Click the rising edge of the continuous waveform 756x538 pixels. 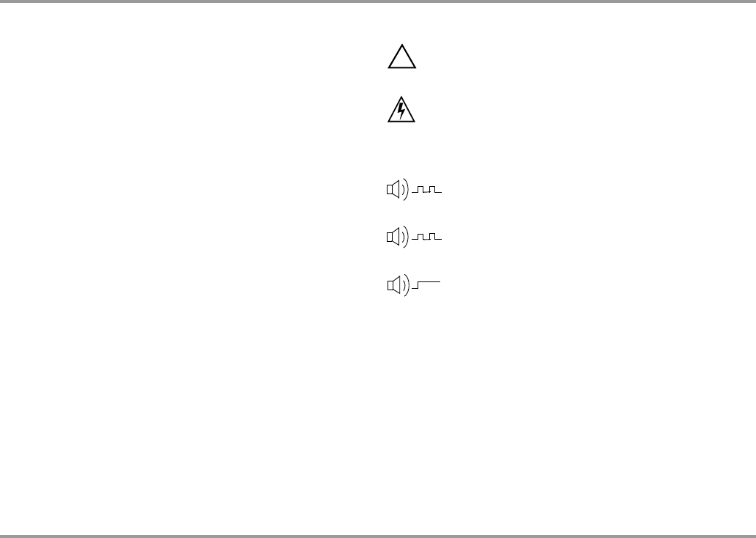418,284
